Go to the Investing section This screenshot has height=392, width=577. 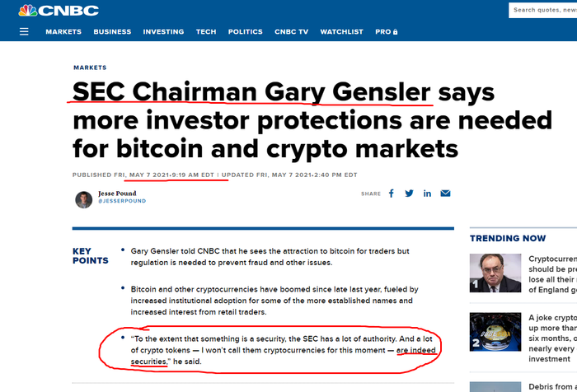coord(163,31)
